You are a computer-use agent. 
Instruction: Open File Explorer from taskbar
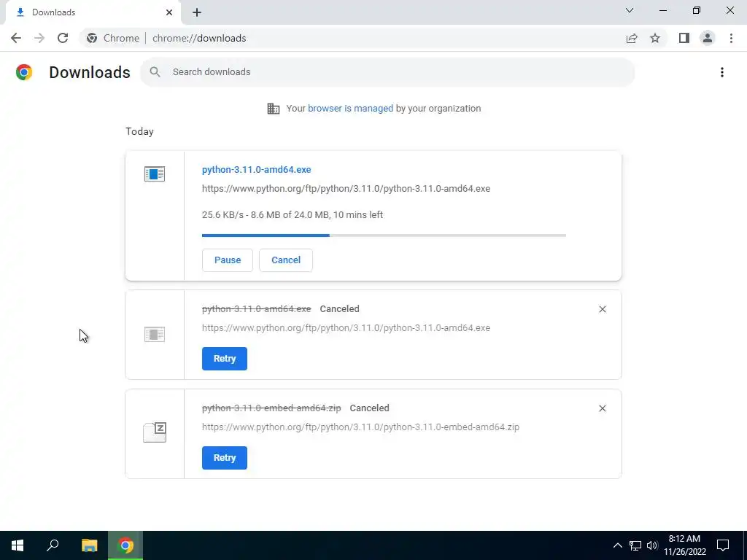[89, 545]
